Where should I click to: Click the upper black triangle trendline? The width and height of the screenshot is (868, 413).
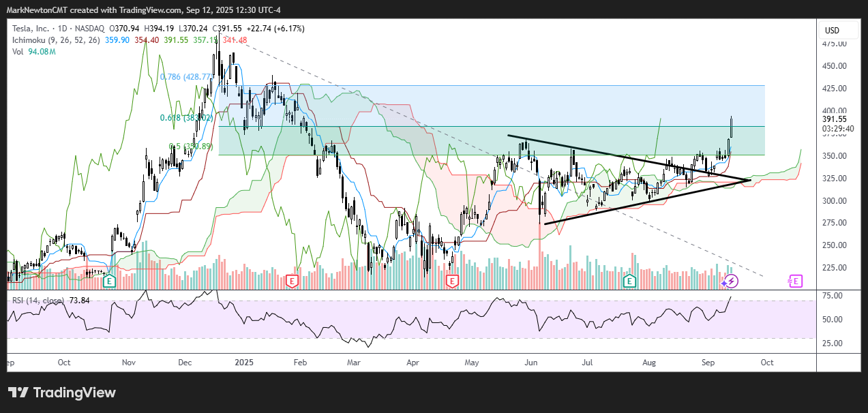627,158
